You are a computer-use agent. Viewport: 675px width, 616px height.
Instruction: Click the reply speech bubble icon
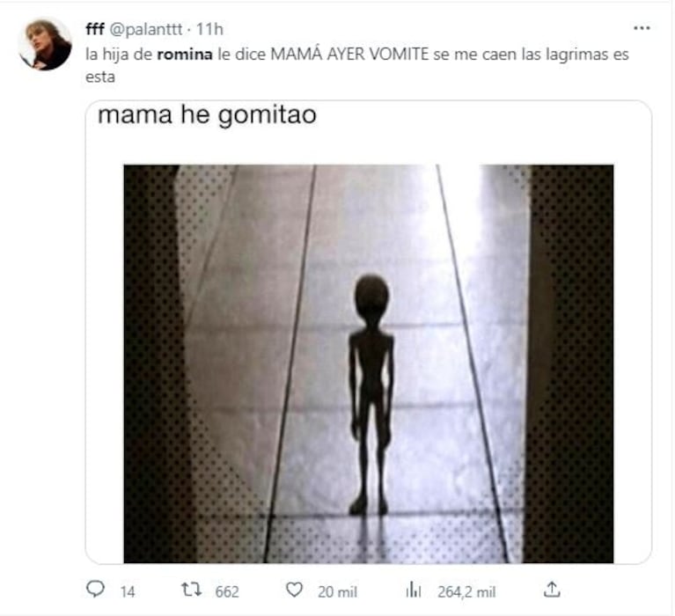coord(95,590)
